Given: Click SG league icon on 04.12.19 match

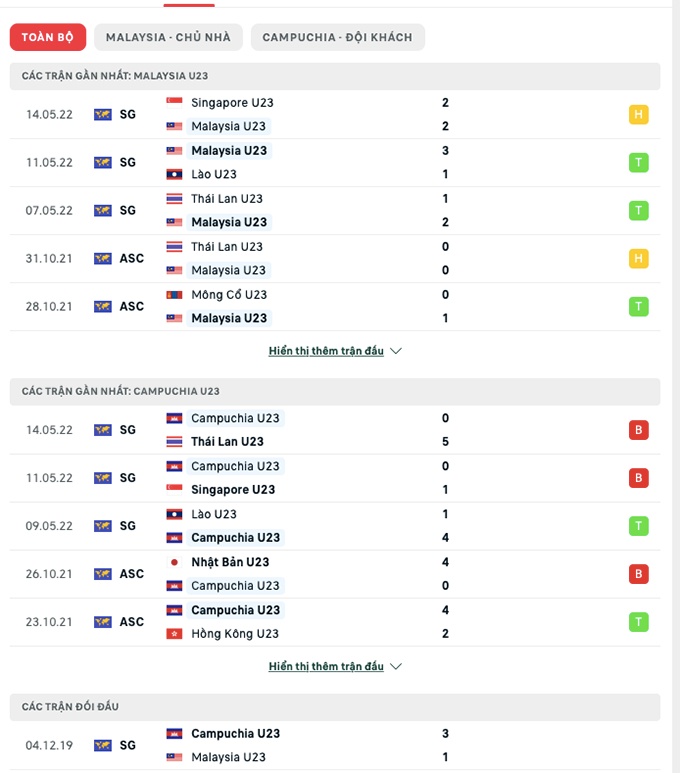Looking at the screenshot, I should click(102, 745).
